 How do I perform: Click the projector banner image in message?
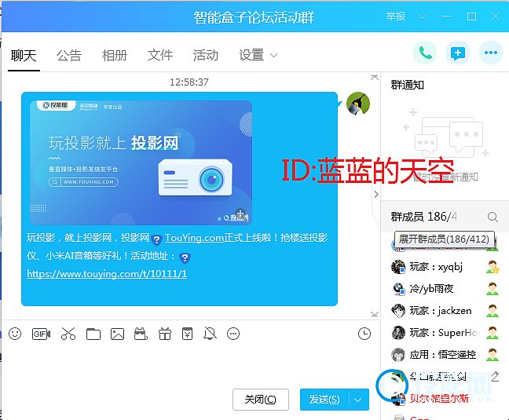point(141,163)
